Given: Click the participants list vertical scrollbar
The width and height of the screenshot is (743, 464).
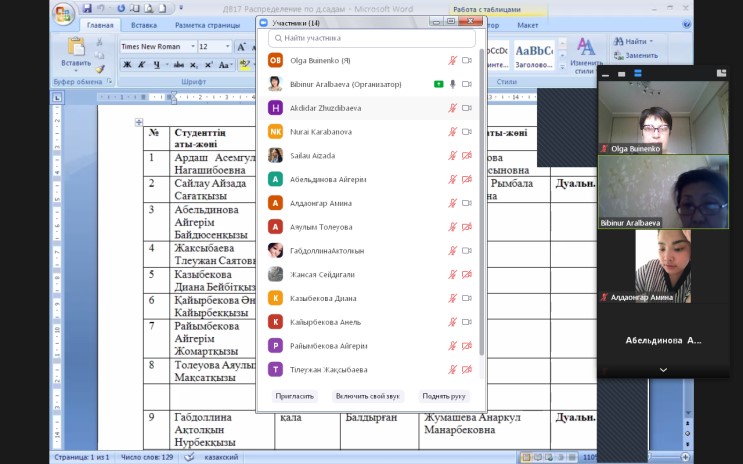Looking at the screenshot, I should point(481,201).
